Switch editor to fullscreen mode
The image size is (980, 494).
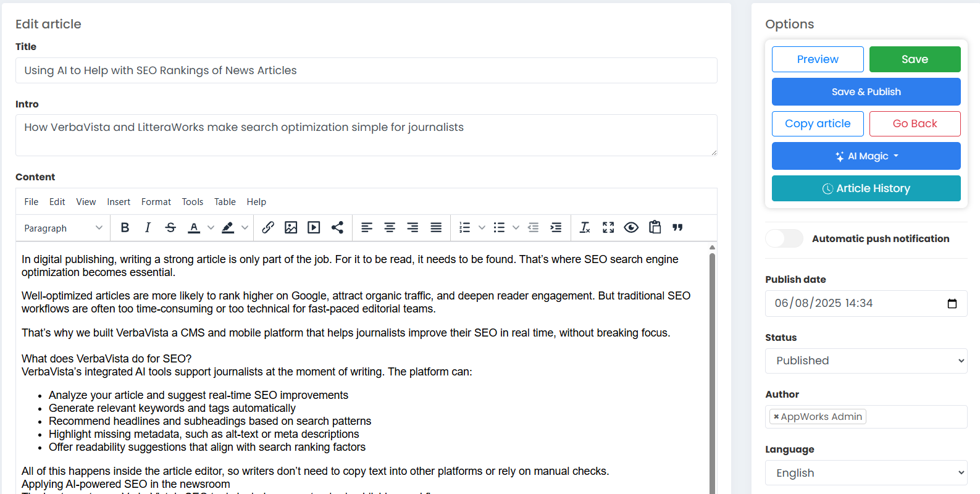click(x=608, y=228)
